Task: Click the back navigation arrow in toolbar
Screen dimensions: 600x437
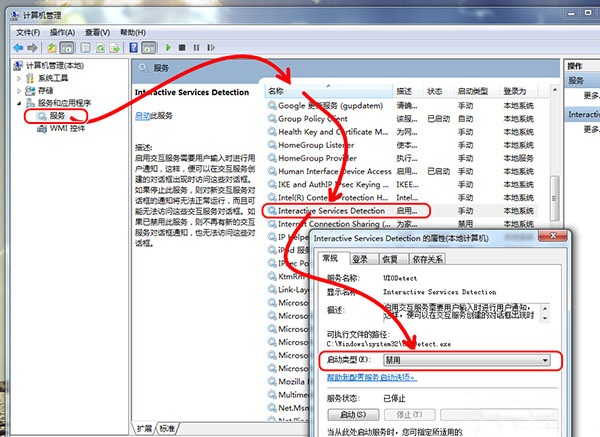Action: [x=19, y=46]
